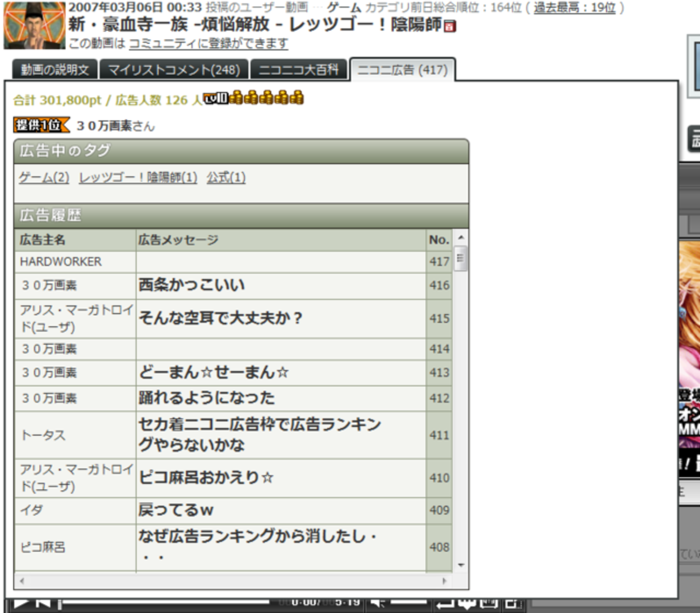Select message どーまん☆せーまん☆
Viewport: 700px width, 613px height.
click(214, 372)
